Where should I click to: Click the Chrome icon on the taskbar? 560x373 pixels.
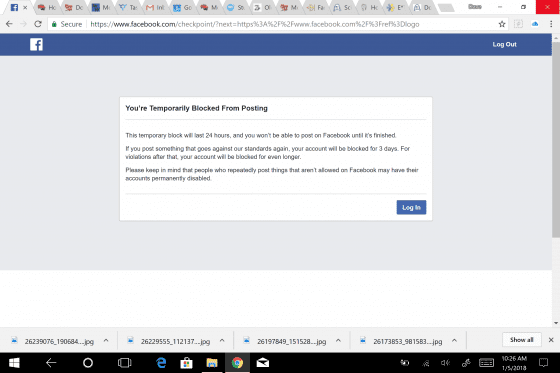(237, 363)
